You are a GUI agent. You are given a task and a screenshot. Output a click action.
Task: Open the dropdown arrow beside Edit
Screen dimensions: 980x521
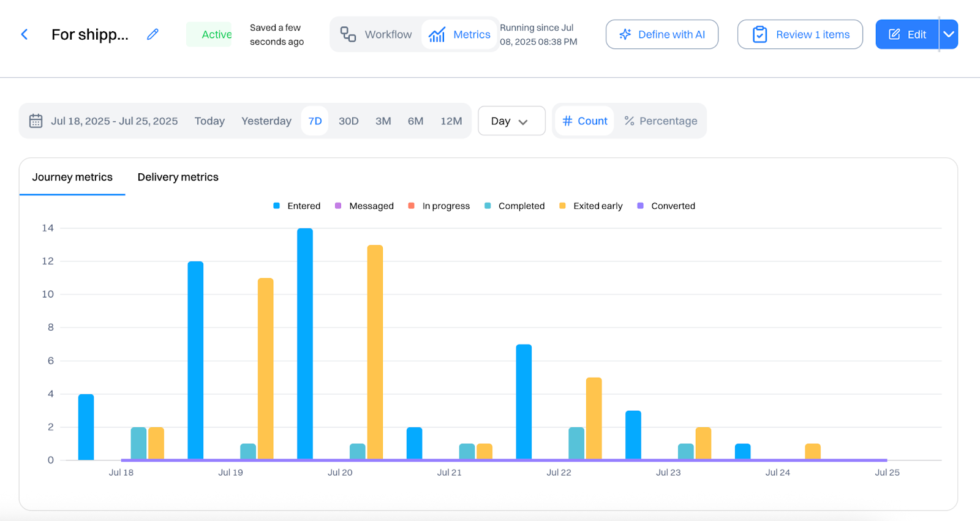pos(949,34)
